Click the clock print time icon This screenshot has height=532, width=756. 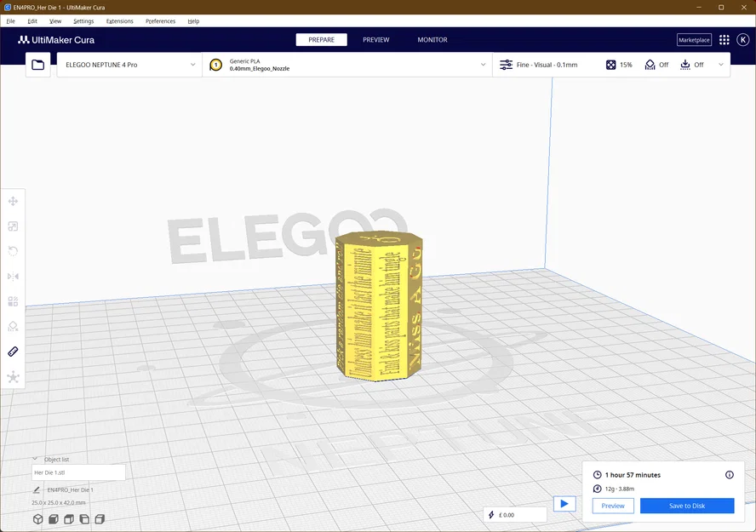[x=597, y=475]
